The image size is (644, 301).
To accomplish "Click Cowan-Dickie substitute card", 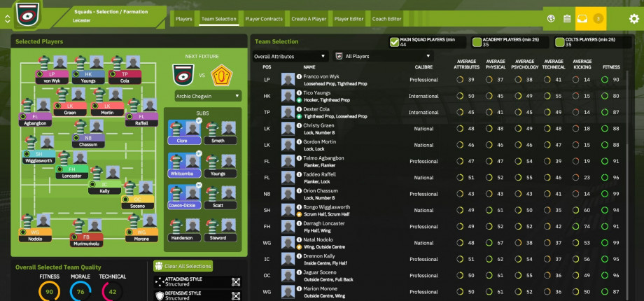I will click(x=184, y=197).
